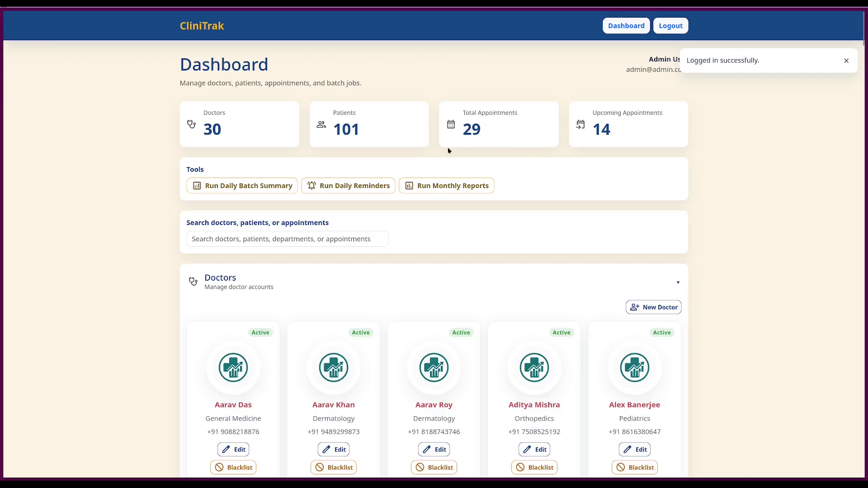Dismiss the 'Logged in successfully' notification
This screenshot has width=868, height=488.
coord(846,61)
